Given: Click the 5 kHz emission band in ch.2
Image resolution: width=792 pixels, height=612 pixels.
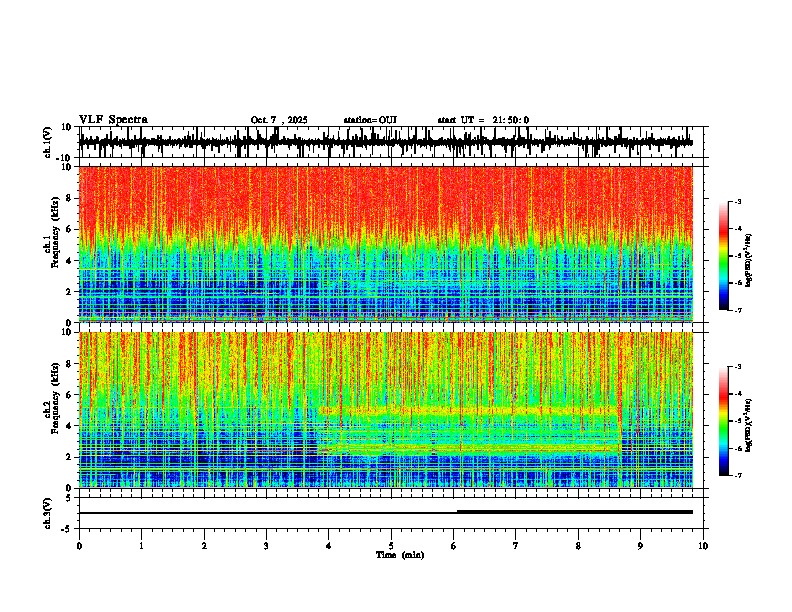Looking at the screenshot, I should [x=470, y=411].
